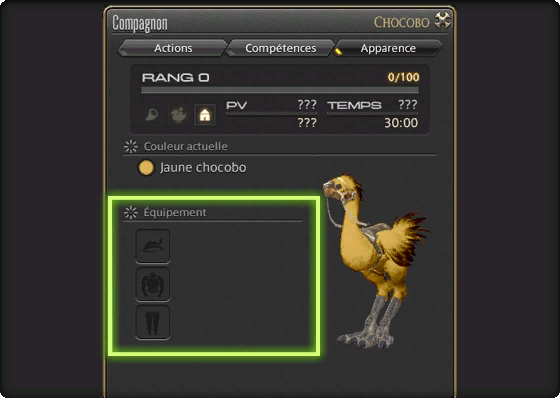The image size is (560, 400).
Task: Click the Jaune chocobo color label
Action: click(203, 168)
